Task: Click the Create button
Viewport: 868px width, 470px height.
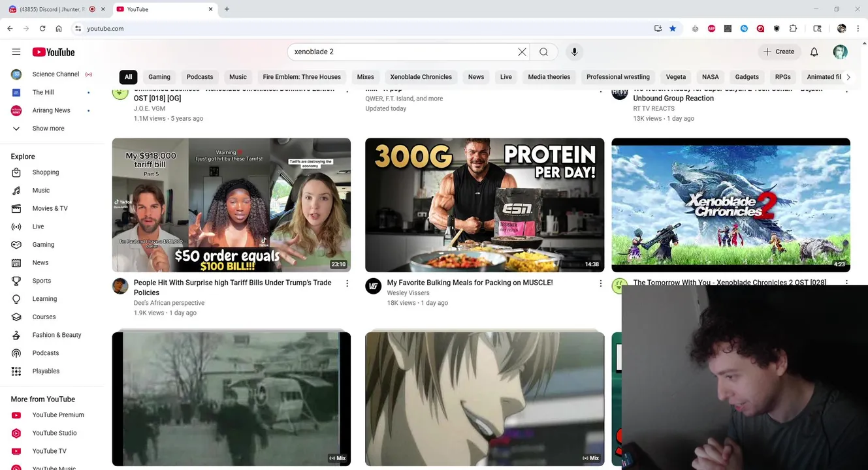Action: 779,52
